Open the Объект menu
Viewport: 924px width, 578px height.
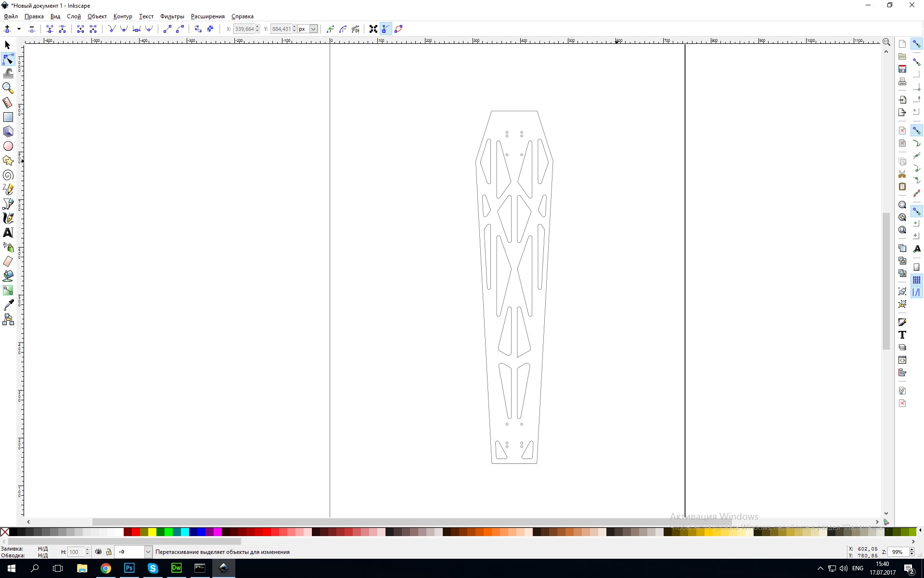pos(97,16)
